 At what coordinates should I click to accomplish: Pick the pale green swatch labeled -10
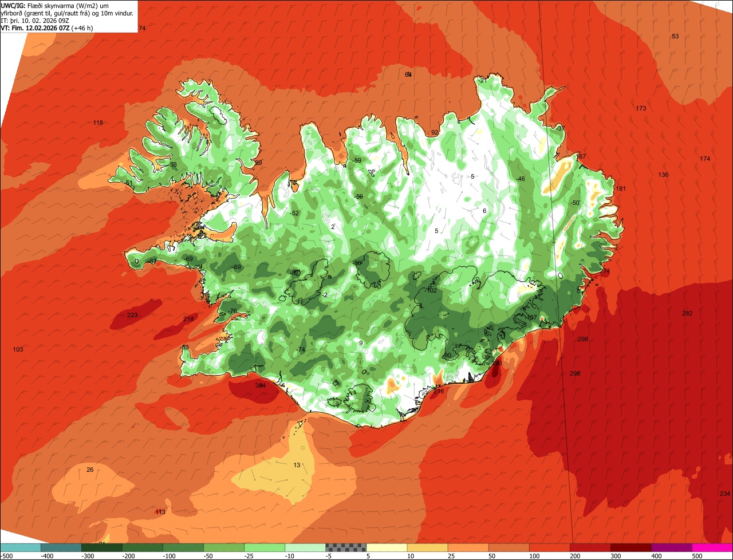tap(305, 547)
